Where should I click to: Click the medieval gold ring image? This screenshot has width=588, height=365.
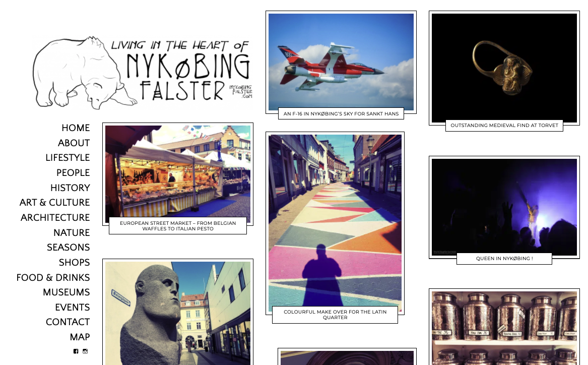coord(504,68)
